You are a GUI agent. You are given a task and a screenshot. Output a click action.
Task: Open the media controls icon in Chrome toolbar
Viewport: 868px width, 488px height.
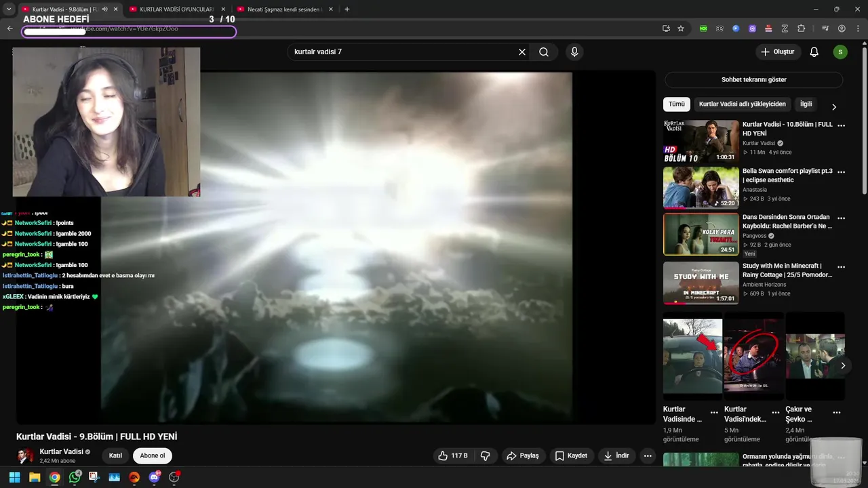[825, 28]
